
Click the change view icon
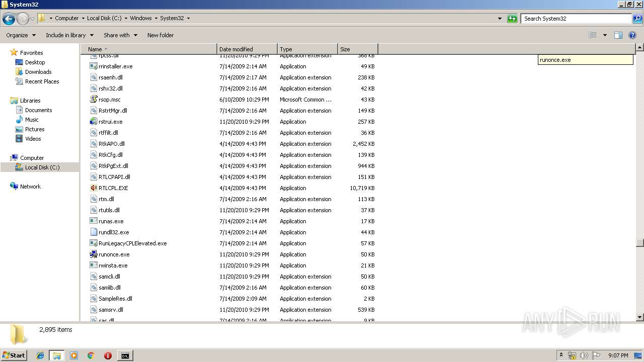pyautogui.click(x=593, y=35)
